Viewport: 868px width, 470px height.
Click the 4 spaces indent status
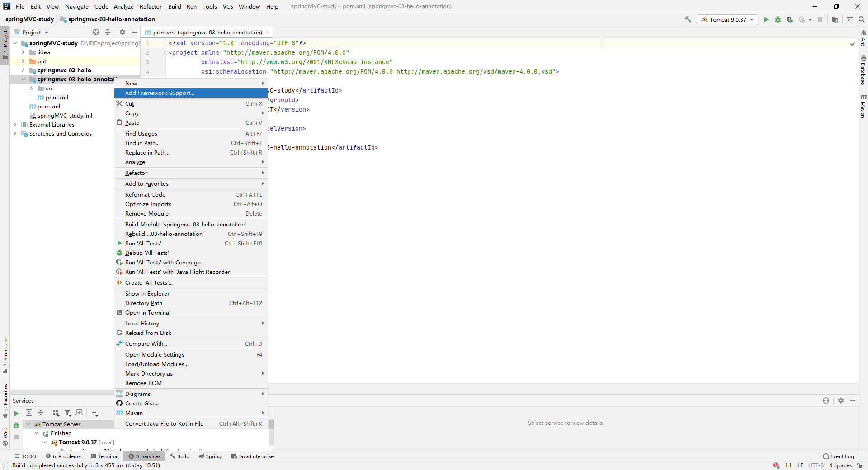[x=840, y=465]
